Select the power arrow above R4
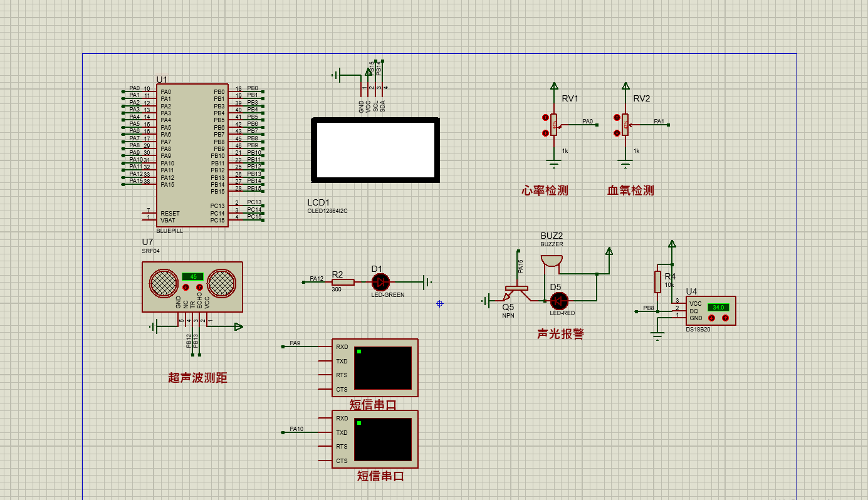Viewport: 868px width, 500px height. pyautogui.click(x=672, y=244)
